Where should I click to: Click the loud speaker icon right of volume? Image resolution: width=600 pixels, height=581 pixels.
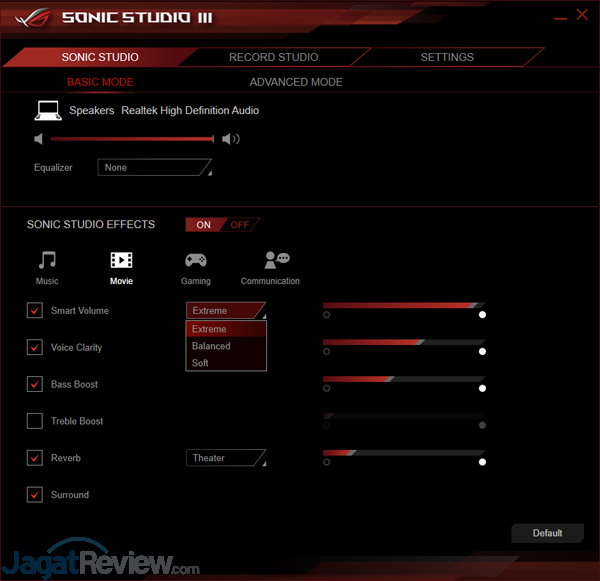231,139
